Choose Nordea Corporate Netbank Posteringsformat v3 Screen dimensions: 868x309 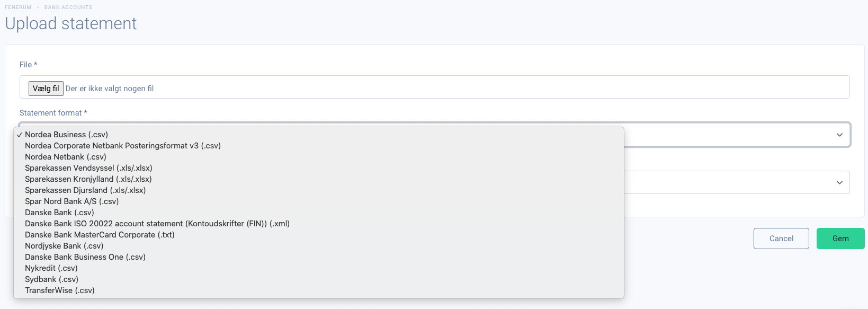click(319, 146)
